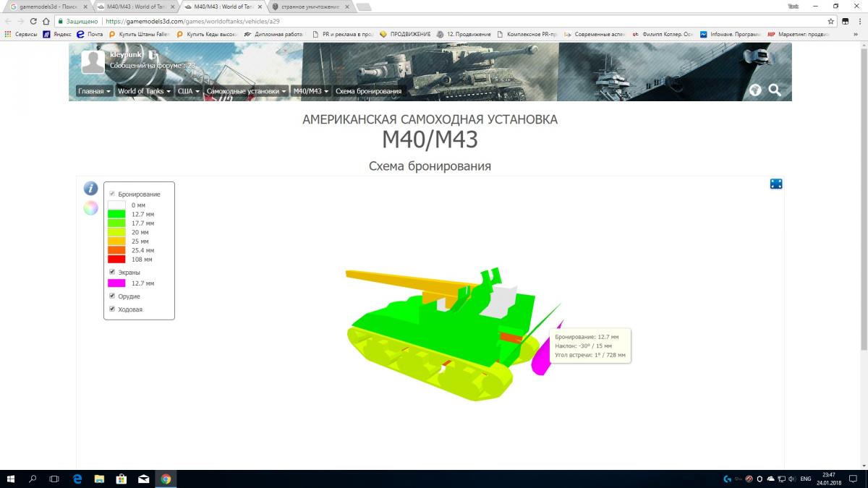Screen dimensions: 868x488
Task: Toggle fullscreen view of armor model
Action: pyautogui.click(x=776, y=184)
